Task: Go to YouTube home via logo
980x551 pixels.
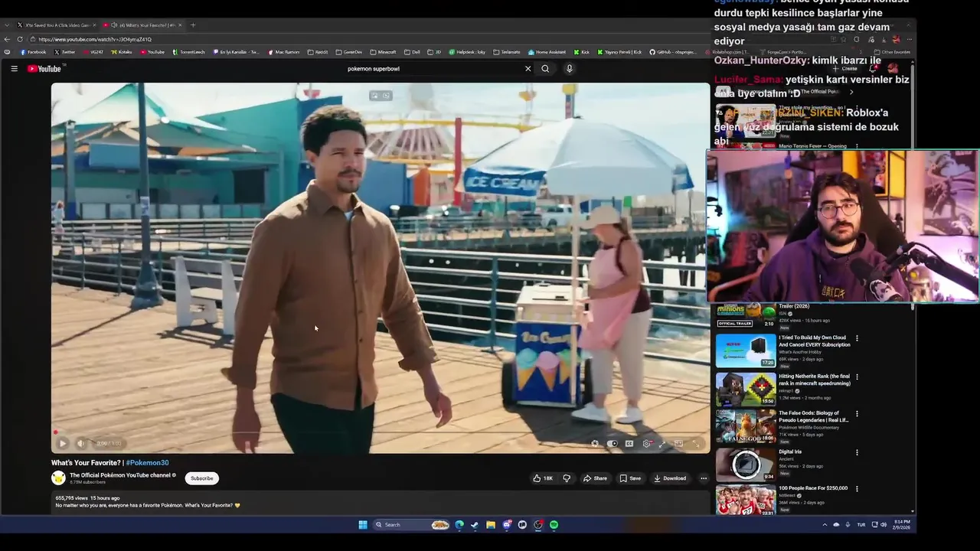Action: (x=44, y=69)
